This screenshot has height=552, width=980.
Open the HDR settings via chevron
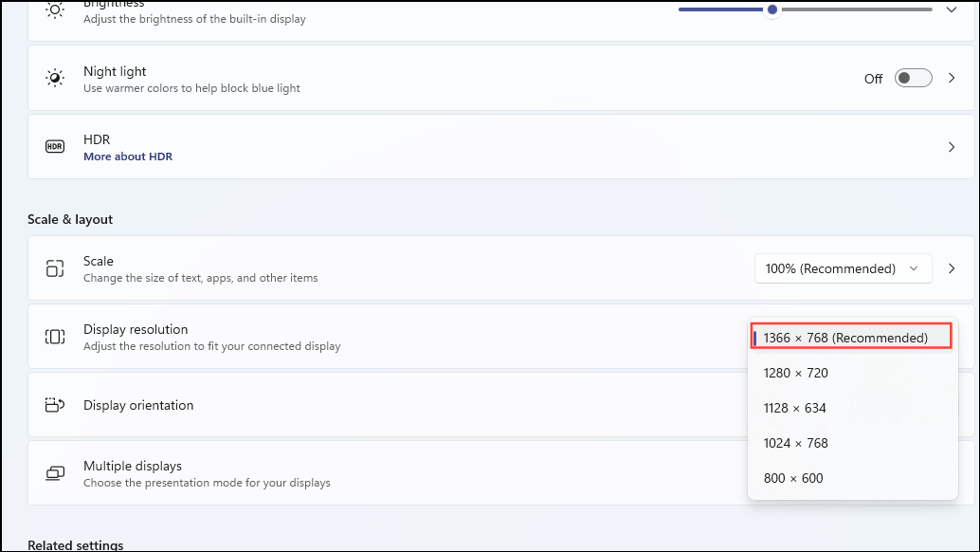point(952,146)
